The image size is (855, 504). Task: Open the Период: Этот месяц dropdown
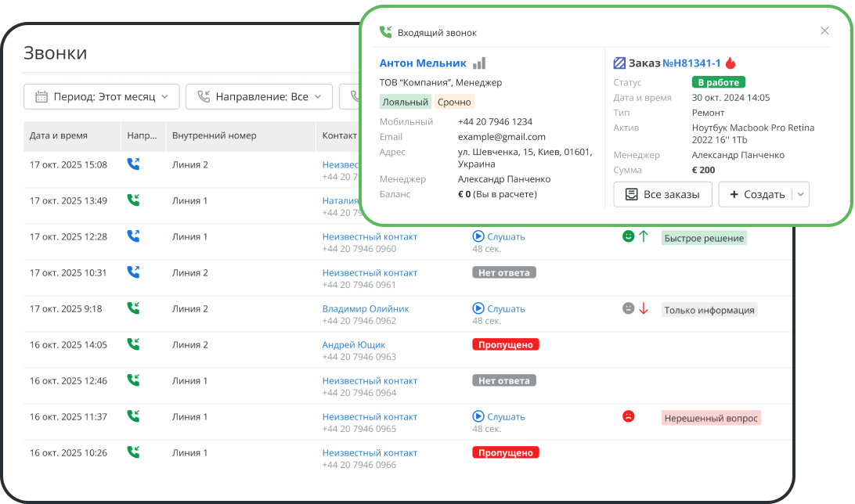point(102,97)
